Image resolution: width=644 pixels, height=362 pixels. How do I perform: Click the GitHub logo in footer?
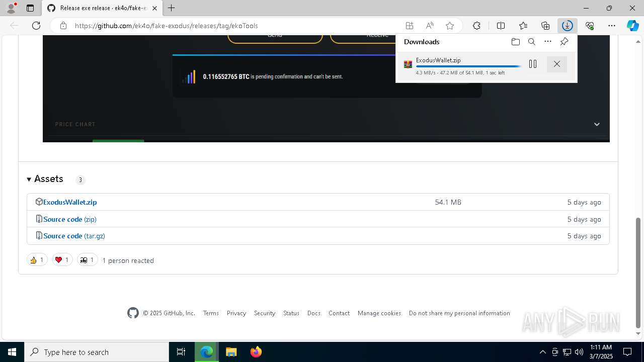coord(133,313)
